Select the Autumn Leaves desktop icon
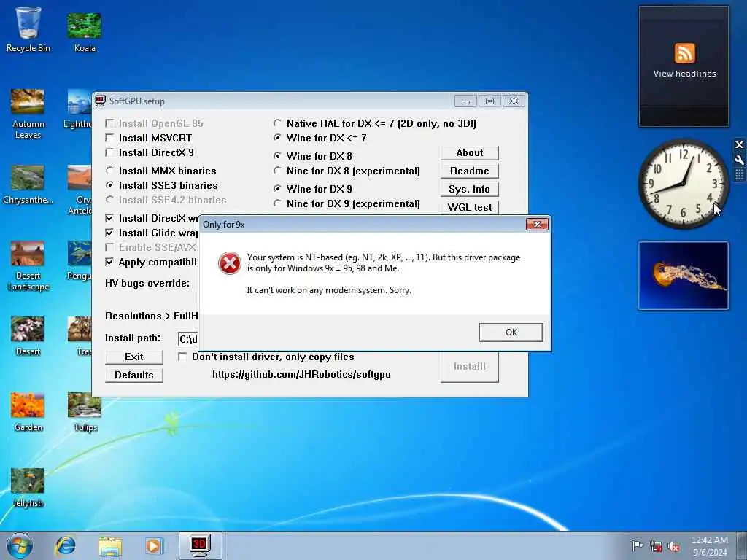The width and height of the screenshot is (747, 560). point(28,114)
